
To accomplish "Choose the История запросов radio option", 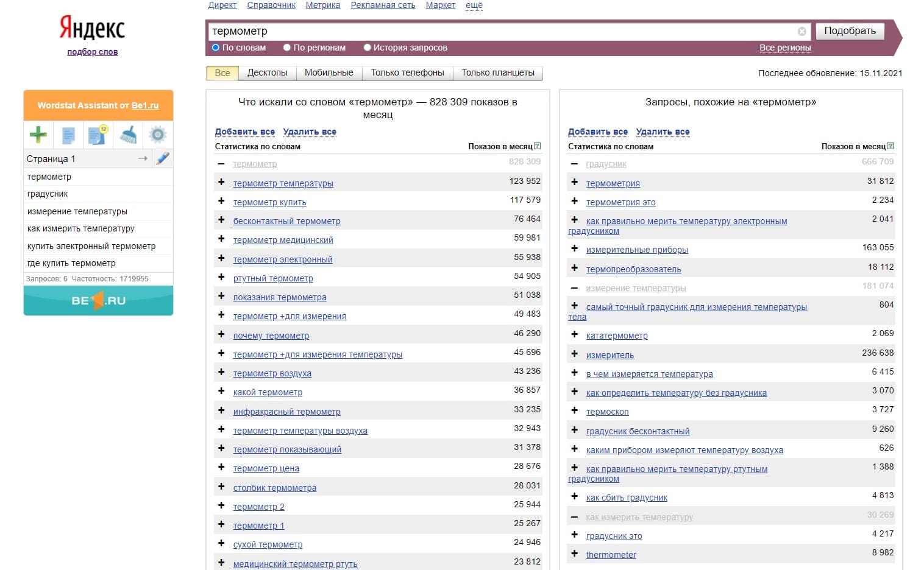I will coord(367,47).
